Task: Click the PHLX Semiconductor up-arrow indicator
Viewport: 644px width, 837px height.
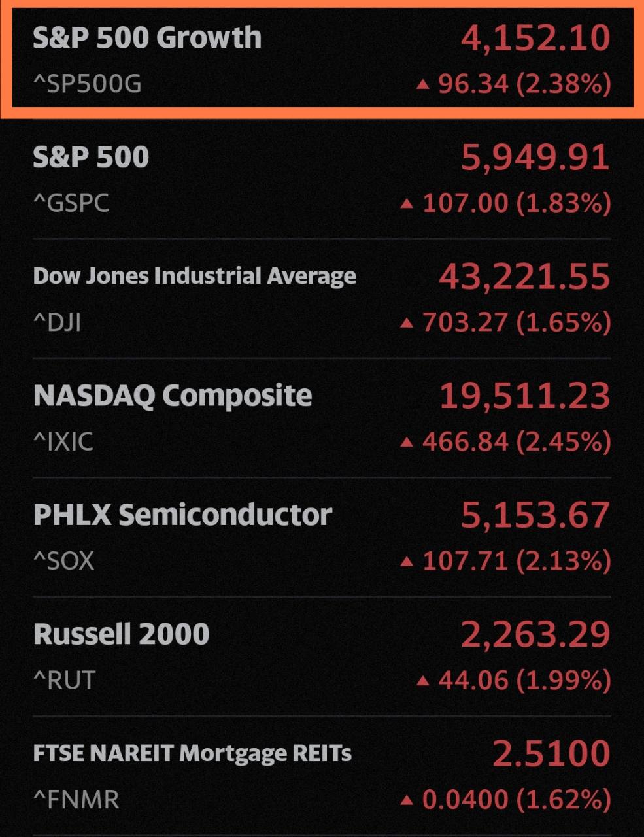Action: (407, 560)
